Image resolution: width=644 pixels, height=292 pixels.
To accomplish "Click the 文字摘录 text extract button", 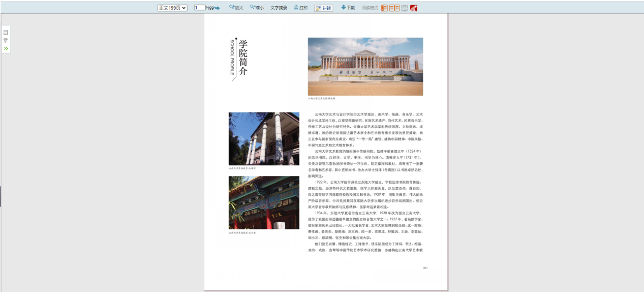I will pyautogui.click(x=279, y=8).
